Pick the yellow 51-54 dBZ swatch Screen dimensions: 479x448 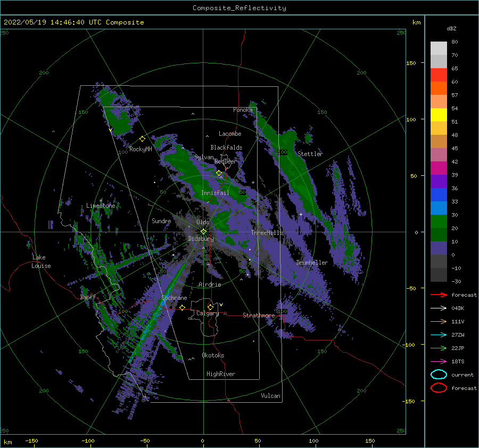point(439,115)
